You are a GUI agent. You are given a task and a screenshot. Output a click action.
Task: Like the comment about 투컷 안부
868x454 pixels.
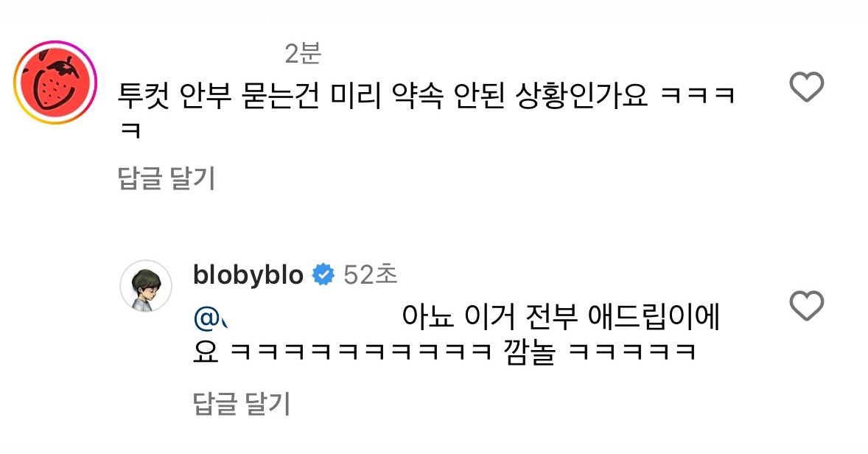[807, 87]
